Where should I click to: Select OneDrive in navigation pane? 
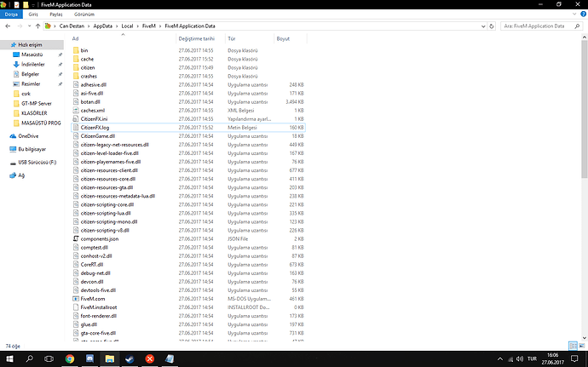point(28,136)
